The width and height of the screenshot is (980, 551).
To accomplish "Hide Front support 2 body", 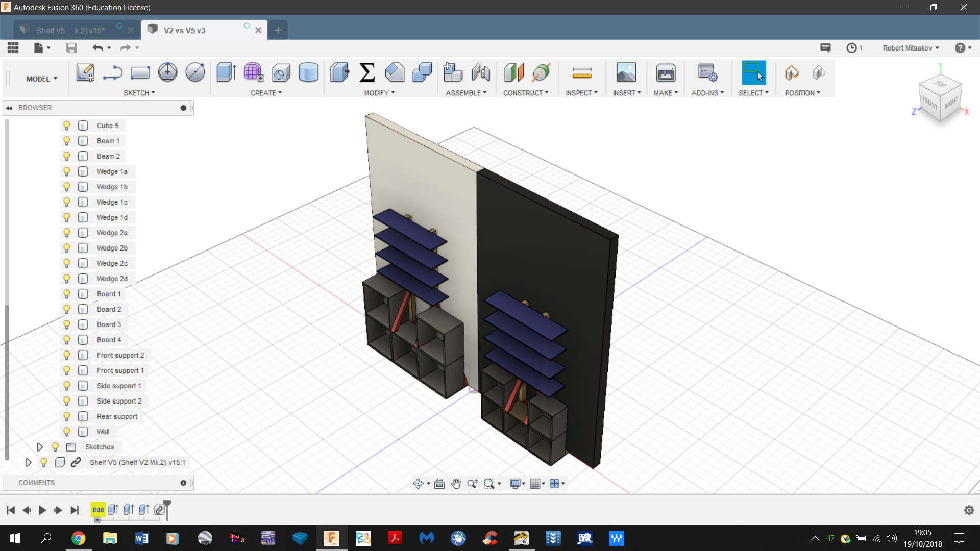I will pos(67,355).
